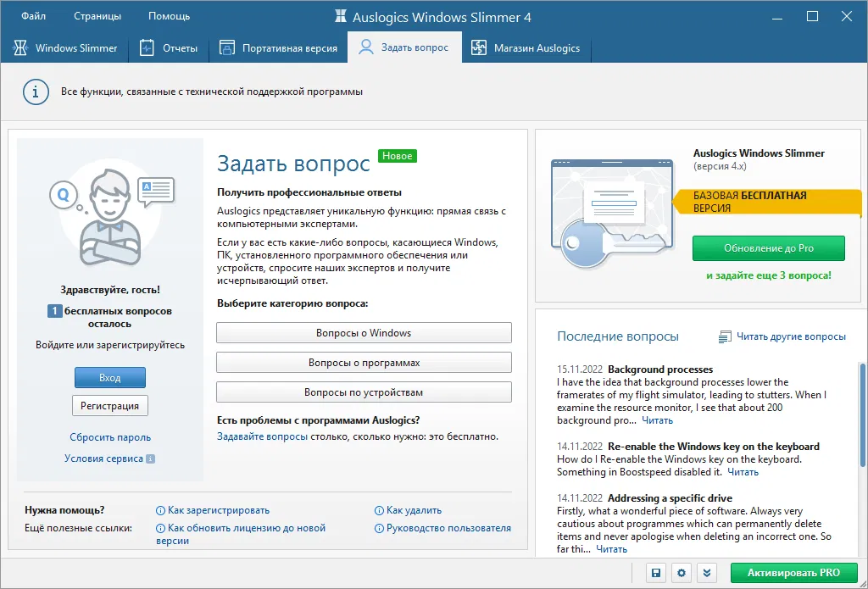Viewport: 868px width, 589px height.
Task: Click the double-chevron expand icon
Action: pos(707,573)
